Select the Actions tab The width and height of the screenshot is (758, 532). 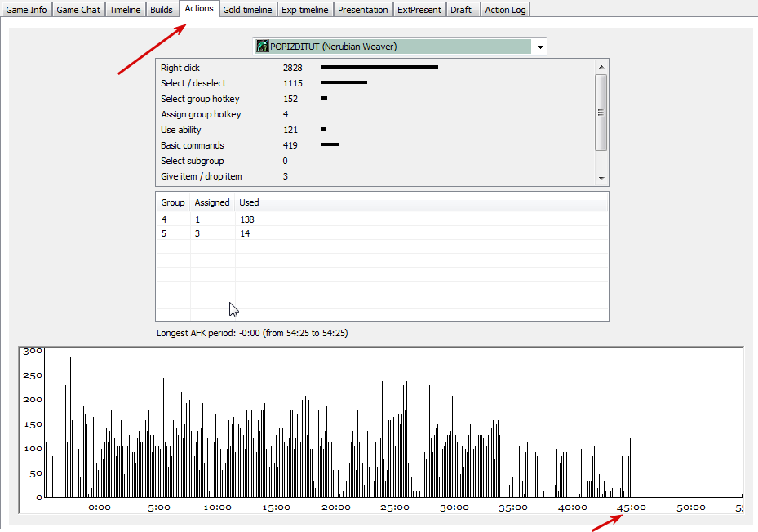(199, 9)
